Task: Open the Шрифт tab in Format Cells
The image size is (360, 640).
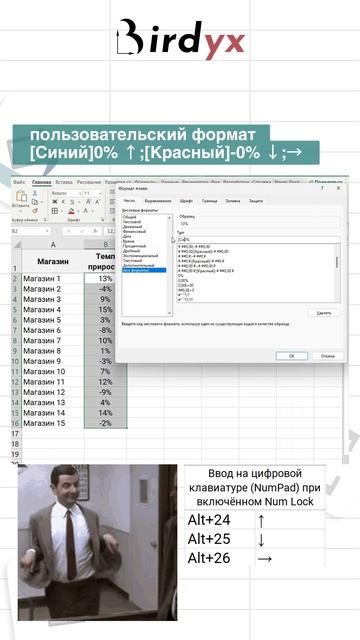Action: (186, 201)
